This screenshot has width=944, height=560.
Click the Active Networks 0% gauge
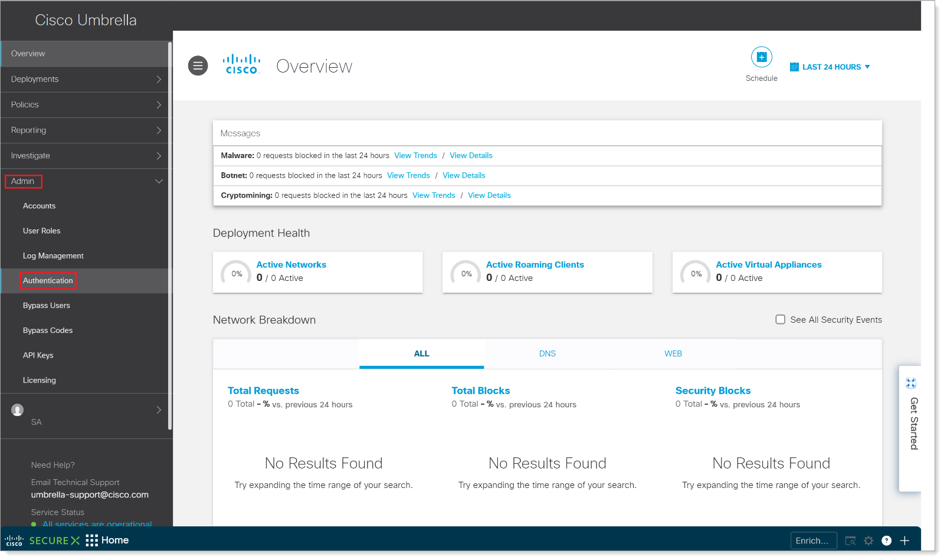point(236,273)
